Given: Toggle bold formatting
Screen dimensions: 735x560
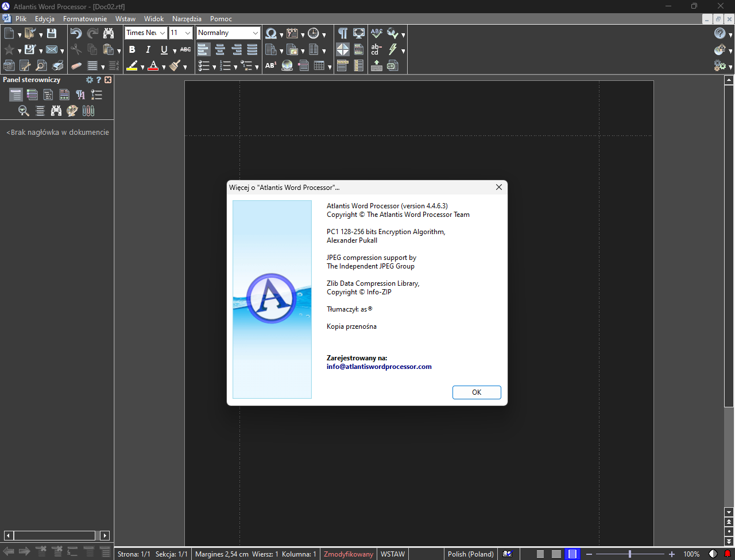Looking at the screenshot, I should [132, 49].
